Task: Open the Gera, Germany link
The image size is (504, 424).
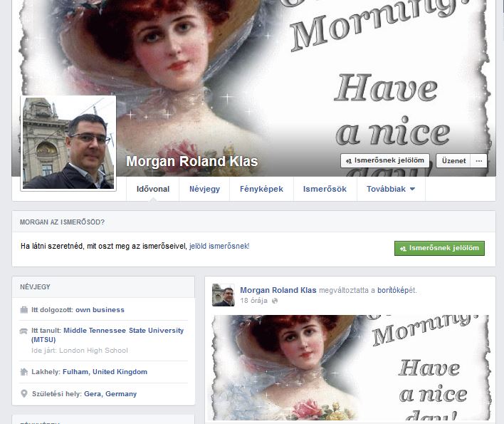Action: click(x=110, y=394)
